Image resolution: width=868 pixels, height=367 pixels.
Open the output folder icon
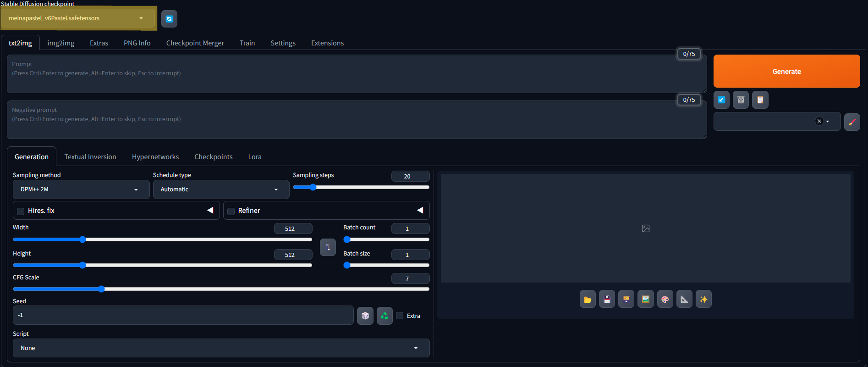pyautogui.click(x=588, y=300)
